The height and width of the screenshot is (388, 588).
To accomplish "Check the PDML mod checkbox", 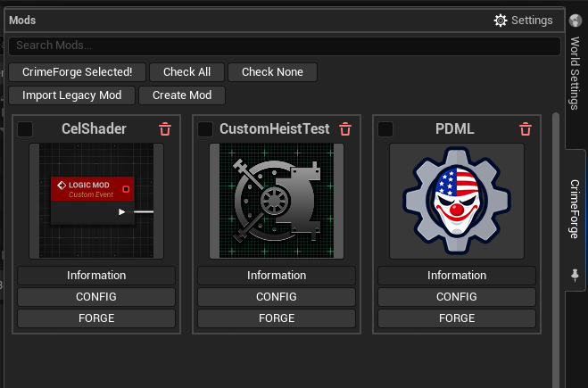I will 385,129.
